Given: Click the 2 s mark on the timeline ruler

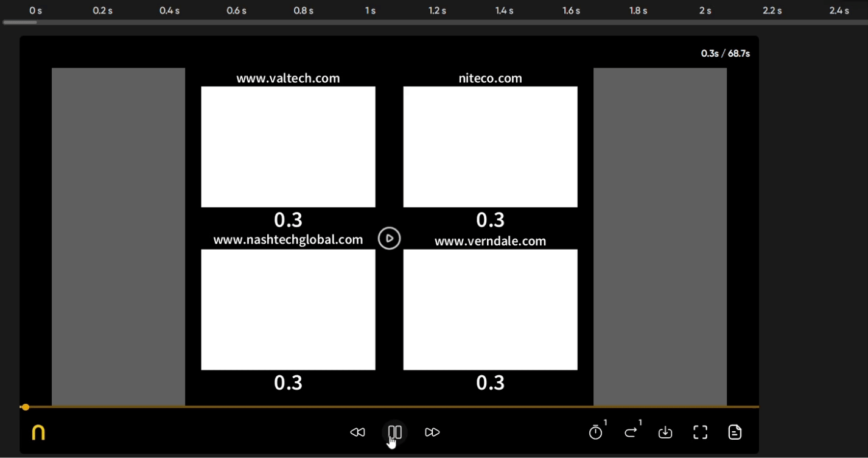Looking at the screenshot, I should [x=704, y=10].
